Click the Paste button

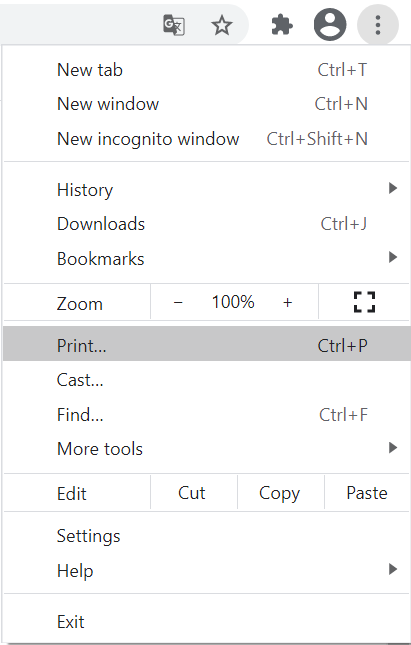(x=367, y=493)
